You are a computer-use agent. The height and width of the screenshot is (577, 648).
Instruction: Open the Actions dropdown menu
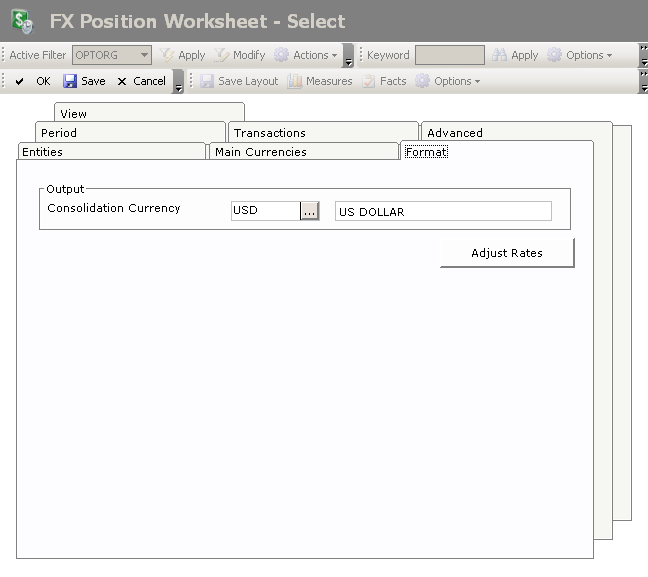click(307, 55)
